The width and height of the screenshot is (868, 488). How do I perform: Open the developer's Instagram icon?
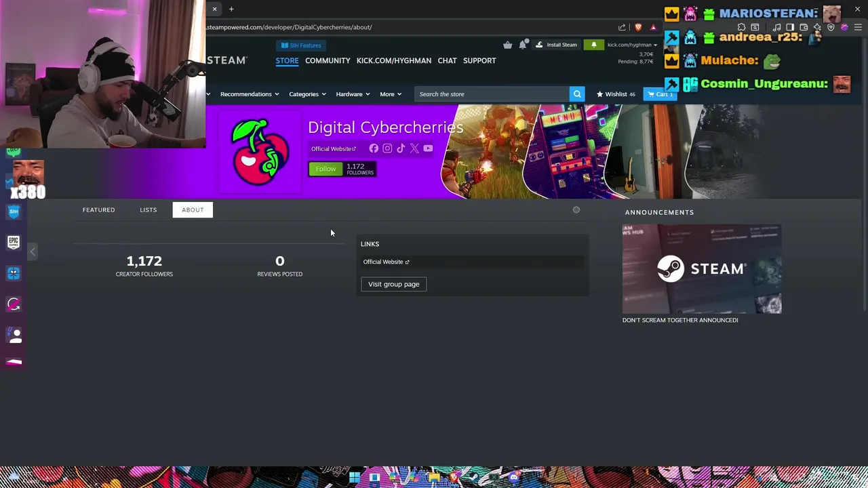pyautogui.click(x=387, y=148)
